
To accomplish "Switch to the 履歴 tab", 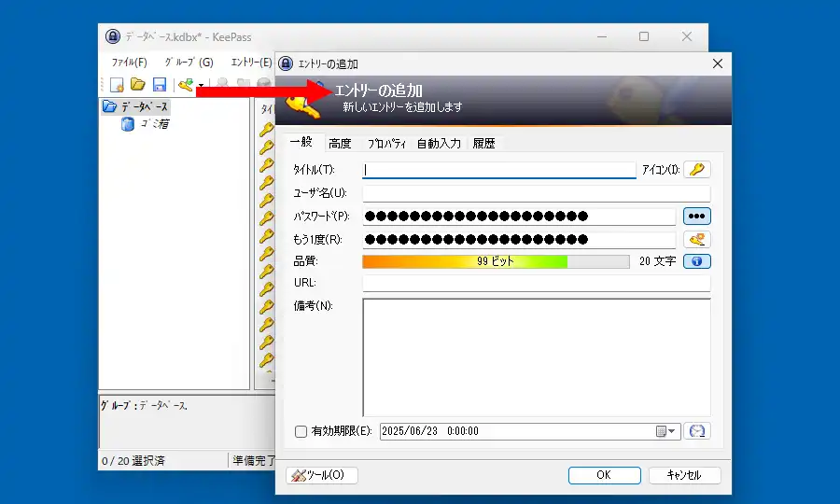I will point(483,143).
